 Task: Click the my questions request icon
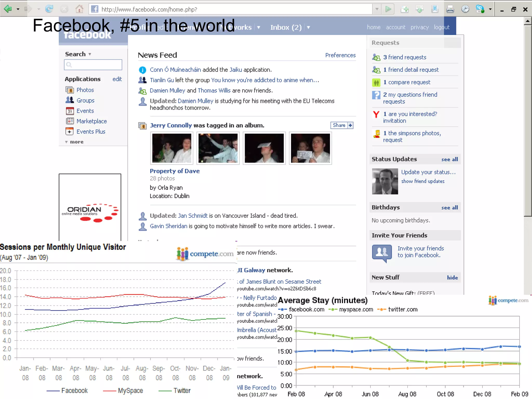376,95
